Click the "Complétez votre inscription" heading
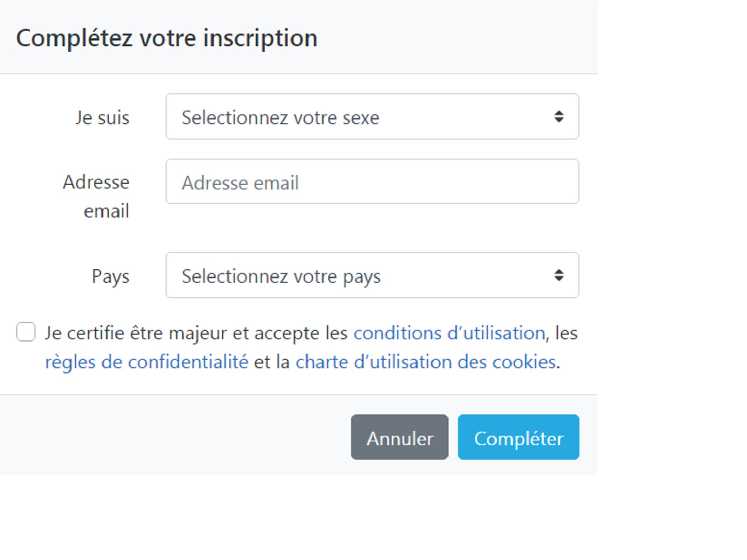This screenshot has width=747, height=560. [167, 38]
